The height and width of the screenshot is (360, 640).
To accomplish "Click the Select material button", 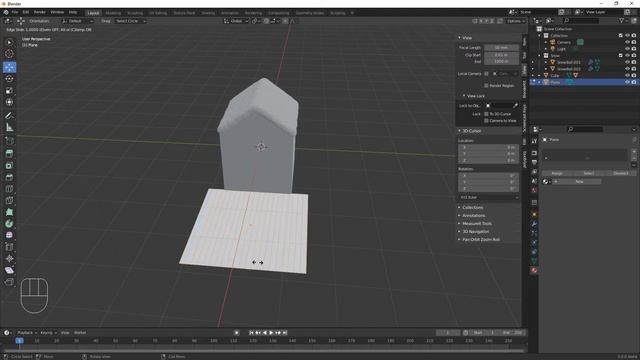I will [x=589, y=173].
